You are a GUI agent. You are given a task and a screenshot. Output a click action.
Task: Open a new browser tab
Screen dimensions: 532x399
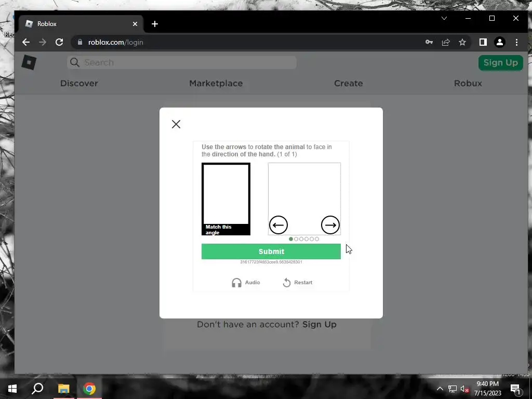[x=155, y=24]
